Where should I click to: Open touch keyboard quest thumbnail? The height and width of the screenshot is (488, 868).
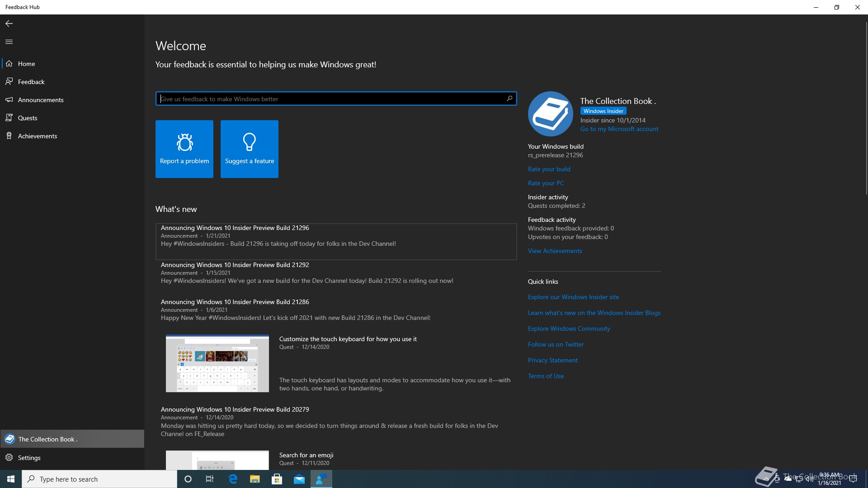[x=217, y=363]
